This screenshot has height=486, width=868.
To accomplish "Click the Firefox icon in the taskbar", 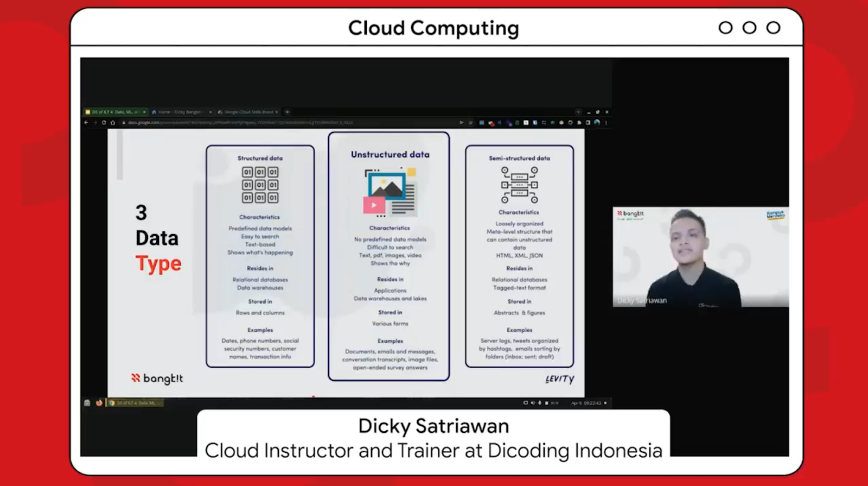I will pyautogui.click(x=99, y=403).
